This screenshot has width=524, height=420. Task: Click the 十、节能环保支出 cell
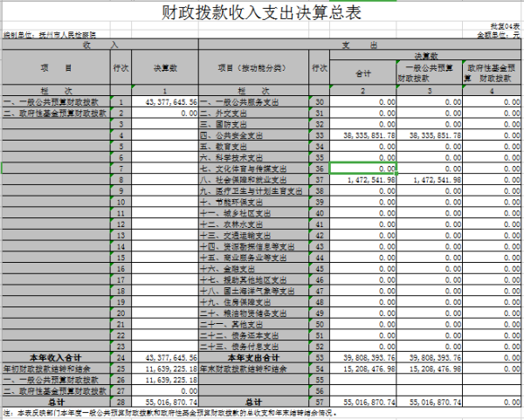(253, 202)
